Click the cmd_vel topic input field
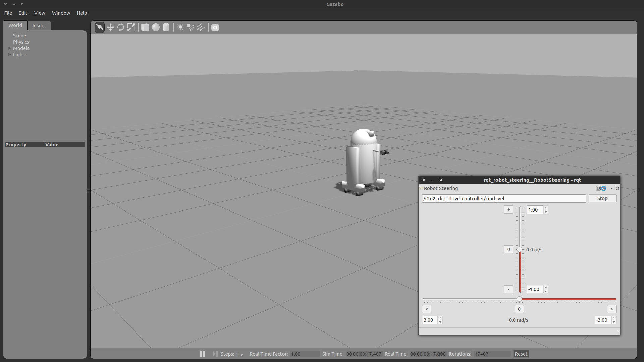This screenshot has height=362, width=644. (x=504, y=198)
